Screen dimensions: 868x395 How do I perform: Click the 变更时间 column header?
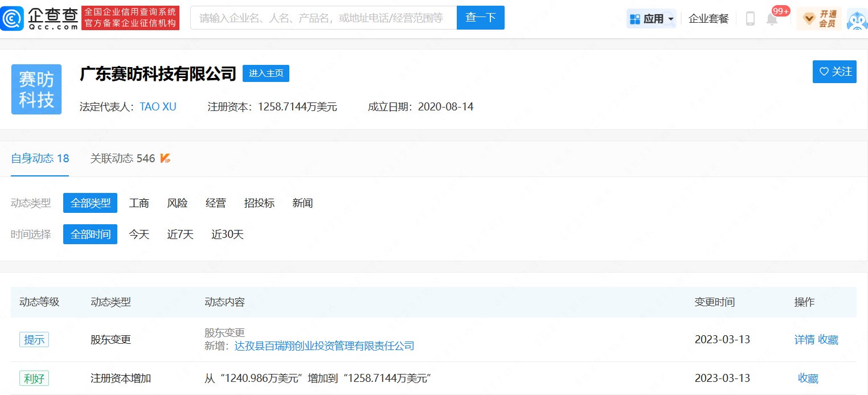(715, 302)
